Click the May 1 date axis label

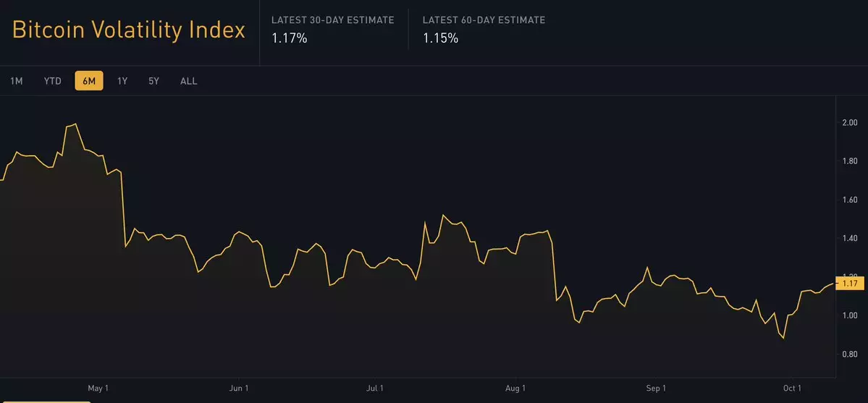click(97, 389)
